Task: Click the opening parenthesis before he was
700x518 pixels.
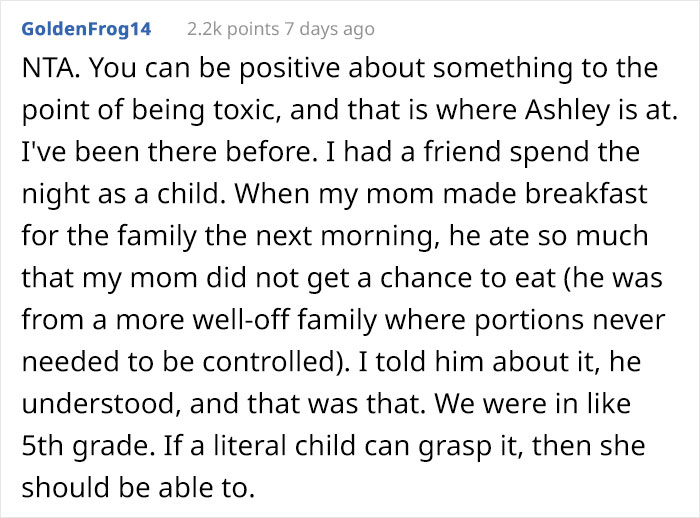Action: click(x=569, y=276)
